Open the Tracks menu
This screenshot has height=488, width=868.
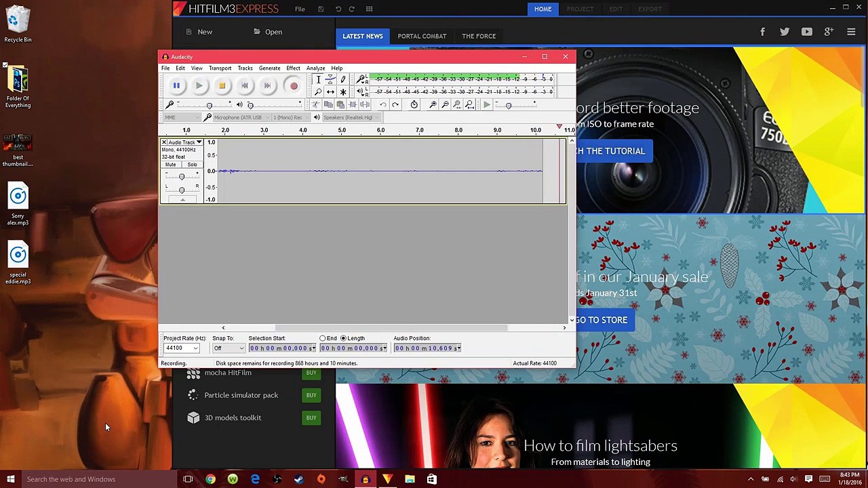[245, 68]
